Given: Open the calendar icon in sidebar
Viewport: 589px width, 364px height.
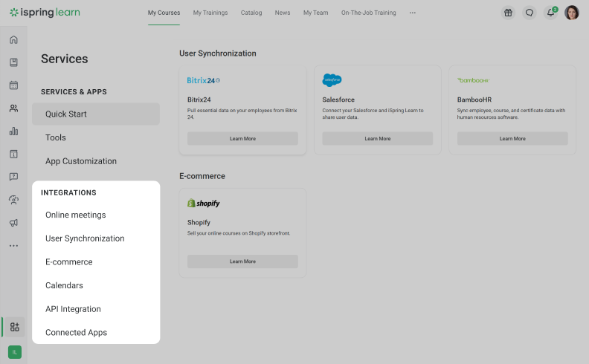Looking at the screenshot, I should 13,85.
